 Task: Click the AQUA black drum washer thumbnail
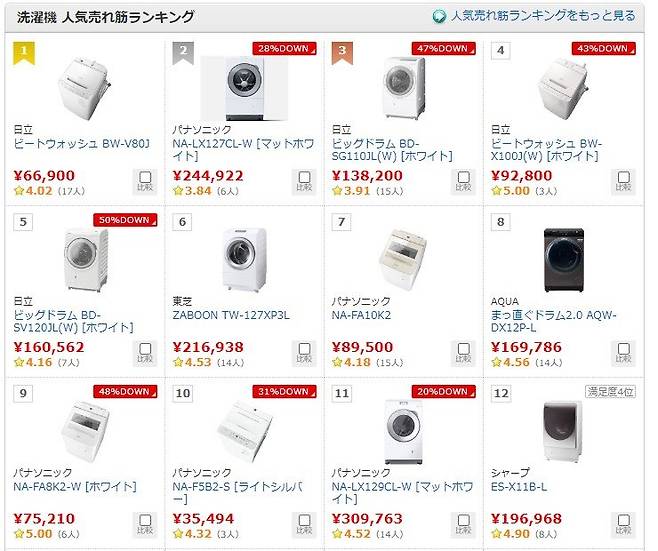pyautogui.click(x=564, y=260)
